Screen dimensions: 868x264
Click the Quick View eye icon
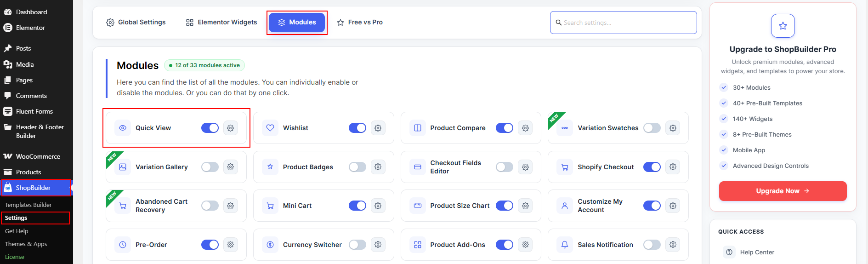[123, 128]
